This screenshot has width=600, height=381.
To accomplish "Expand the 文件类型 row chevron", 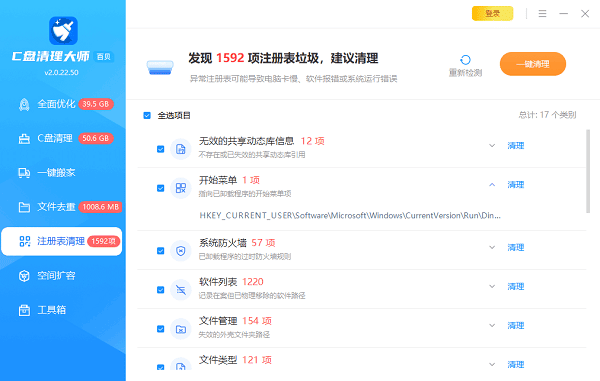I will (x=492, y=365).
